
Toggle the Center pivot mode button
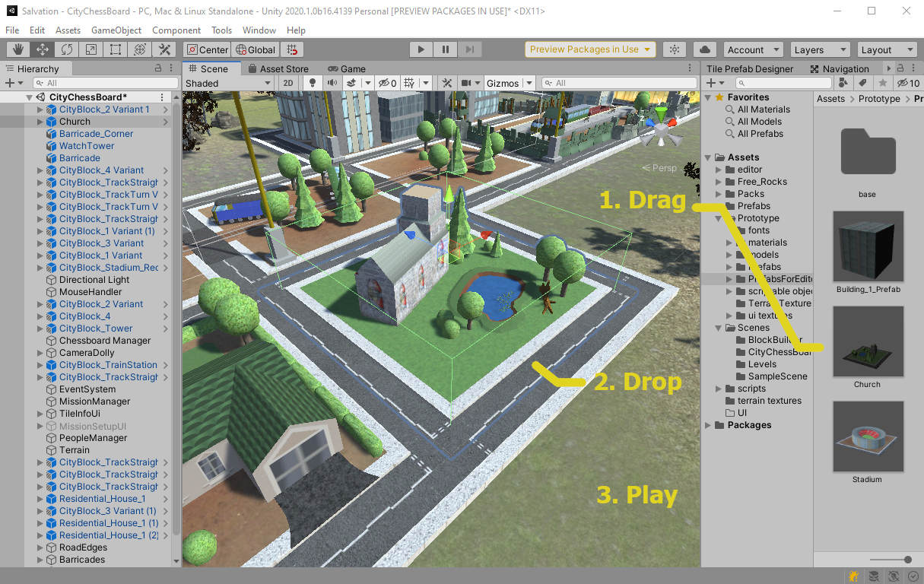pos(206,49)
